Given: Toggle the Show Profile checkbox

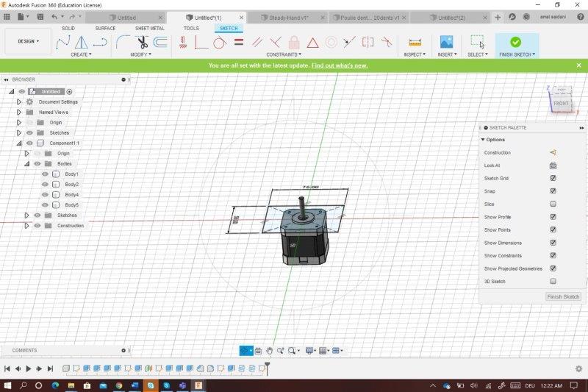Looking at the screenshot, I should (553, 217).
